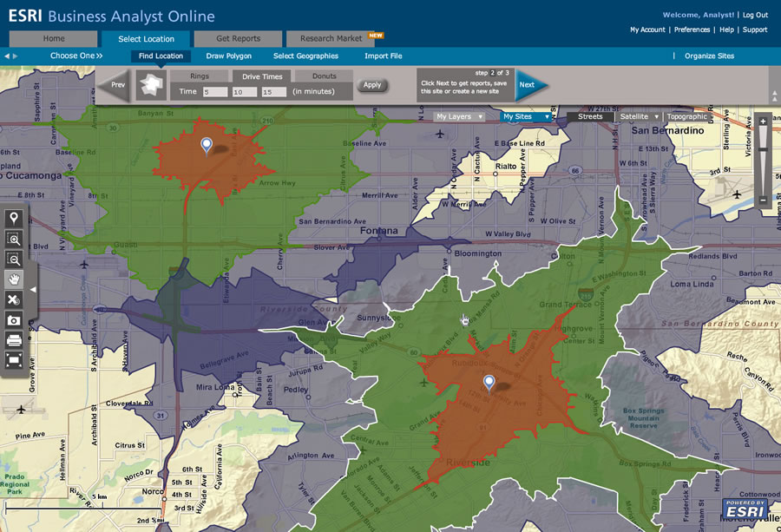Open the Support link
Viewport: 781px width, 532px height.
pos(755,30)
